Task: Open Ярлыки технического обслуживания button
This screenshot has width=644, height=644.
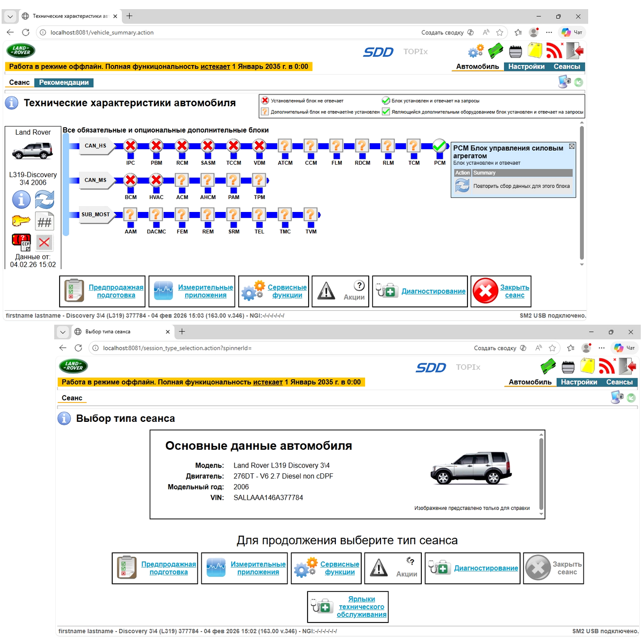Action: (x=348, y=607)
